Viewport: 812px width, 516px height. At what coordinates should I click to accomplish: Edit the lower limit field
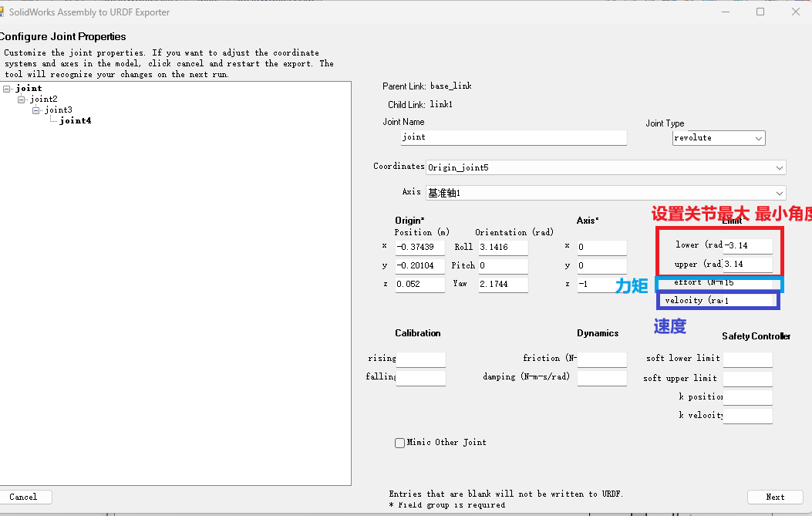[748, 245]
